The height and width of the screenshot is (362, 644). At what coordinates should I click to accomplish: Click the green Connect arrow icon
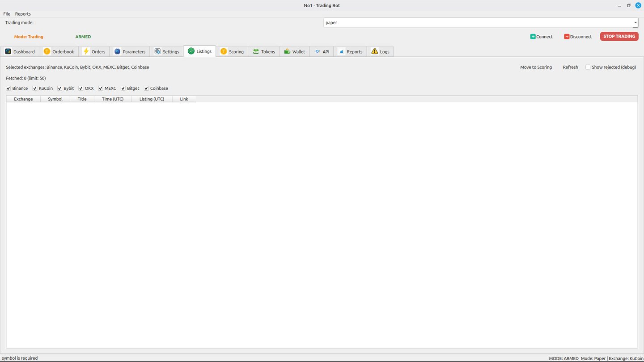tap(533, 37)
